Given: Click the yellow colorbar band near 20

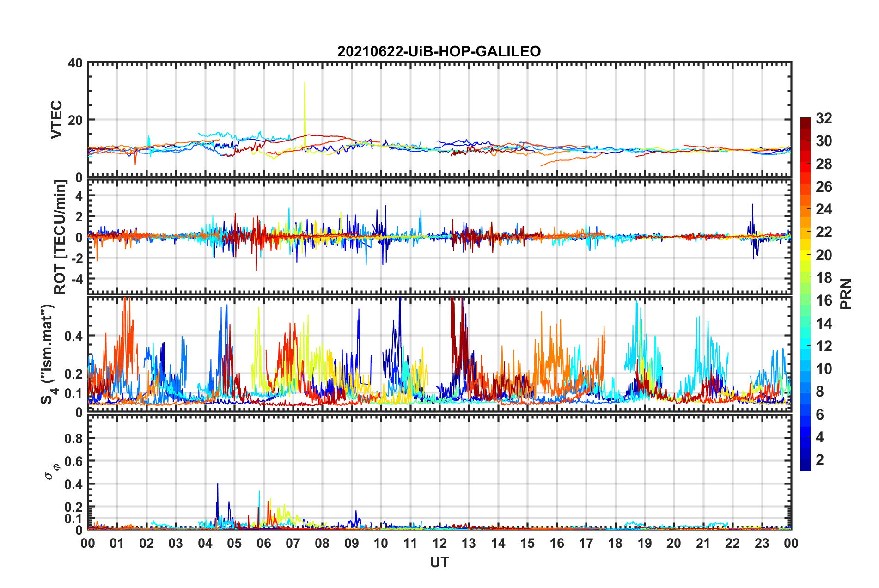Looking at the screenshot, I should click(805, 255).
